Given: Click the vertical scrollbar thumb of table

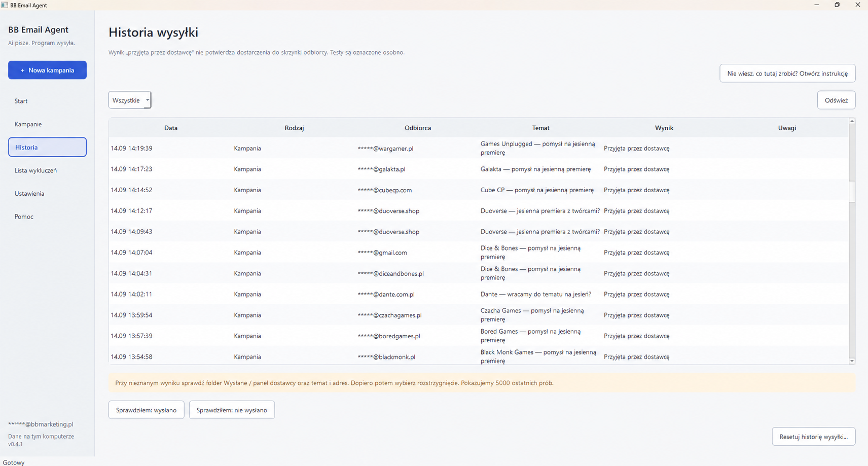Looking at the screenshot, I should pyautogui.click(x=852, y=191).
